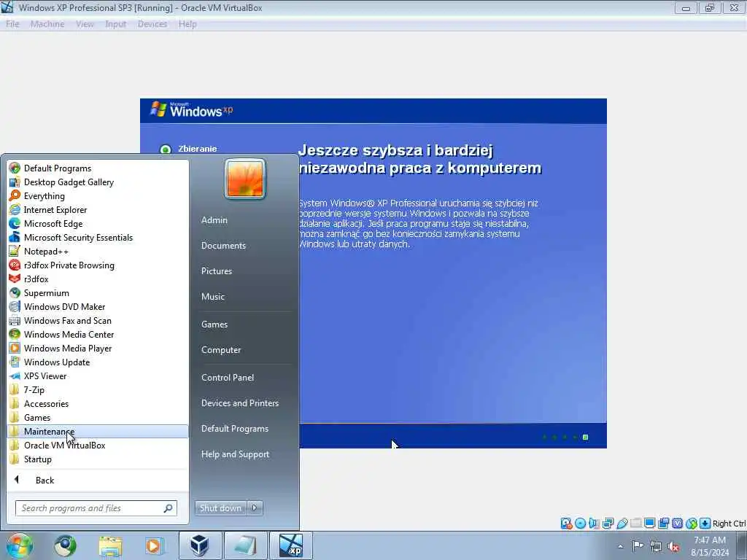
Task: Open the VirtualBox Devices menu
Action: click(152, 24)
